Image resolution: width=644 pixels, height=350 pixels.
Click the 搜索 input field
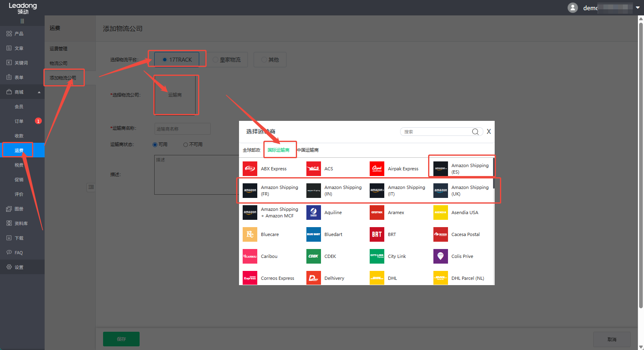436,132
